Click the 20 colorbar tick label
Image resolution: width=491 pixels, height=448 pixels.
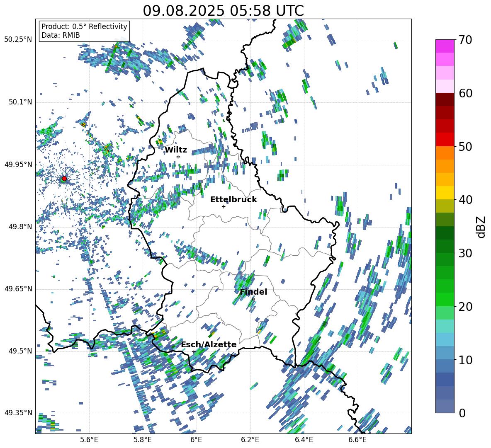click(466, 307)
